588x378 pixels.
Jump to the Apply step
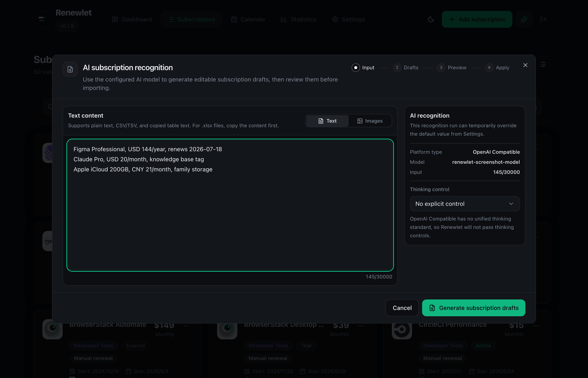(497, 68)
